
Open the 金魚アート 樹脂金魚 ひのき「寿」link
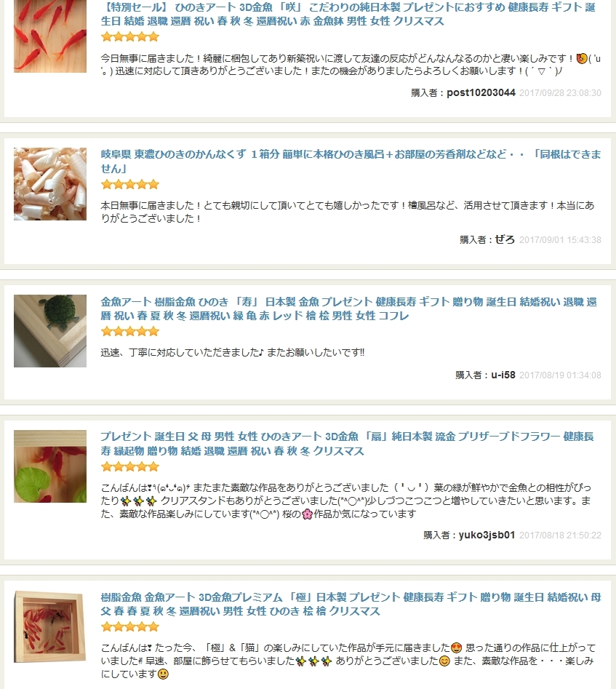[x=349, y=308]
